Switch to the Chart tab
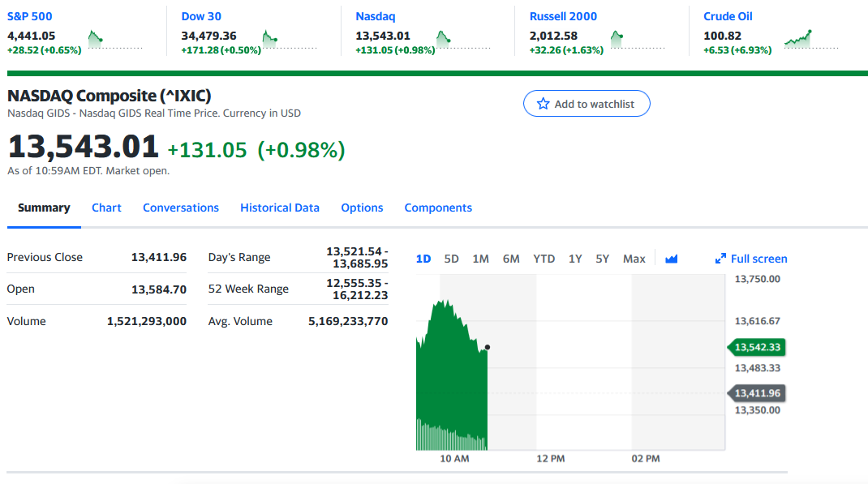 coord(106,208)
